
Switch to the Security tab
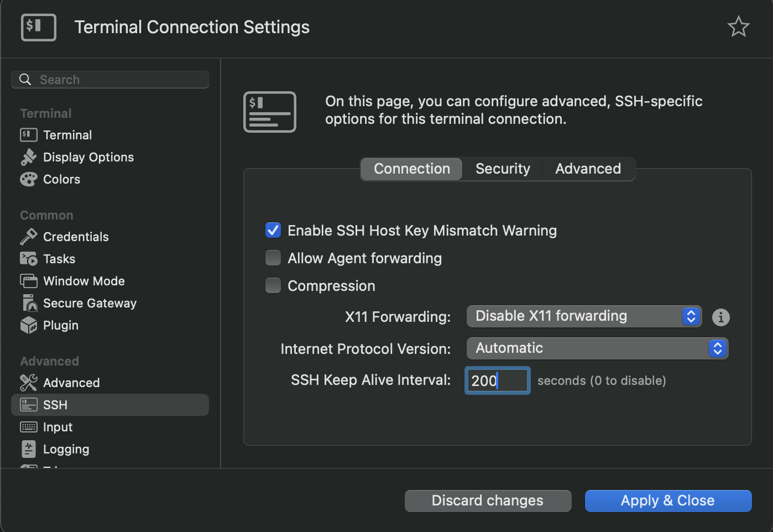tap(503, 169)
